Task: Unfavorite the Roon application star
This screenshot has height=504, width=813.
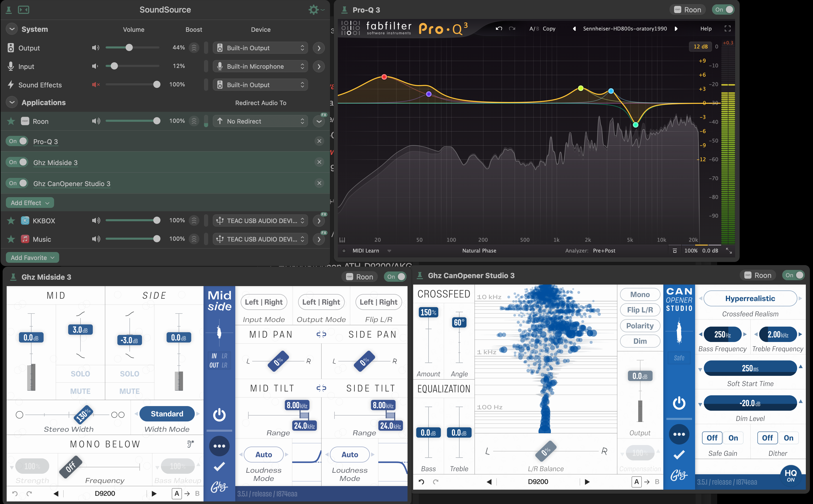Action: point(11,121)
